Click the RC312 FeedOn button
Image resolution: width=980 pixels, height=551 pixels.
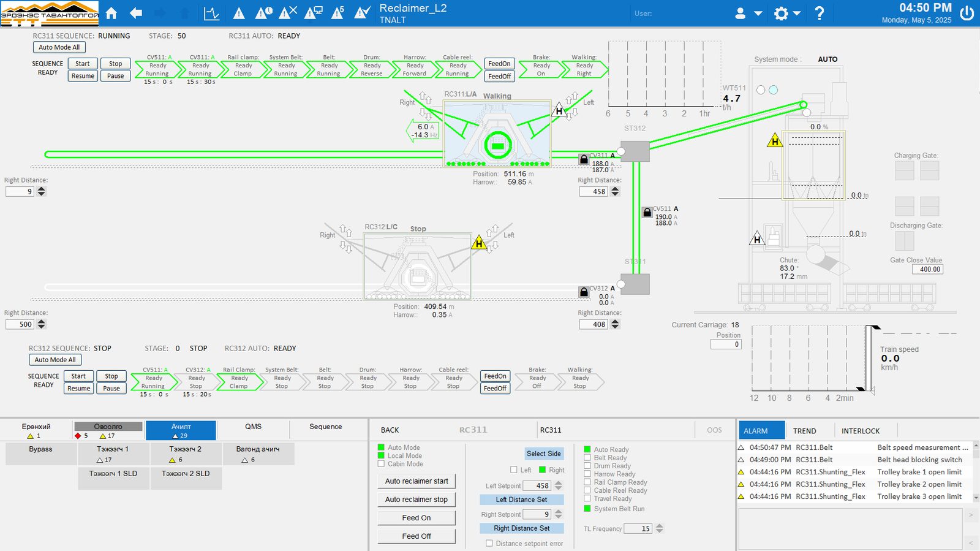pyautogui.click(x=495, y=376)
